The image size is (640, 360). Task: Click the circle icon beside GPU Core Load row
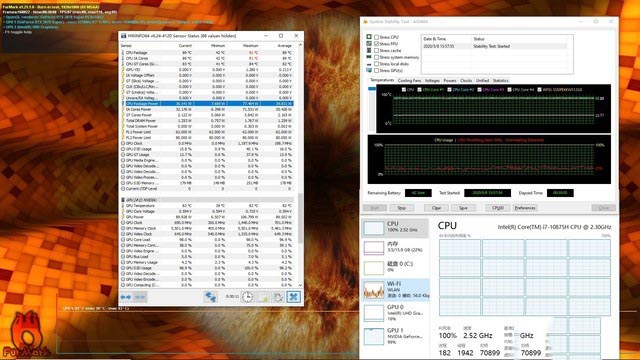point(123,240)
